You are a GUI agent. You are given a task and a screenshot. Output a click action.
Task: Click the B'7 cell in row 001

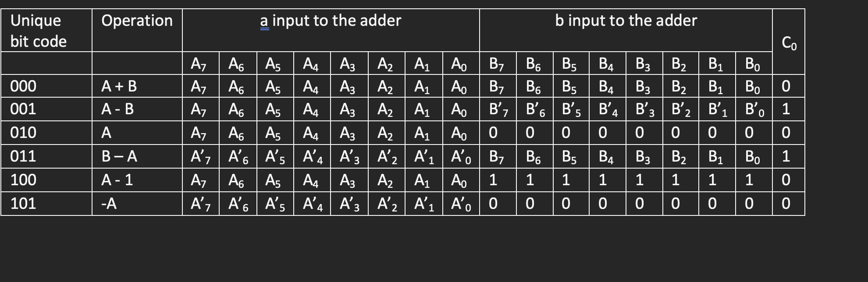498,109
